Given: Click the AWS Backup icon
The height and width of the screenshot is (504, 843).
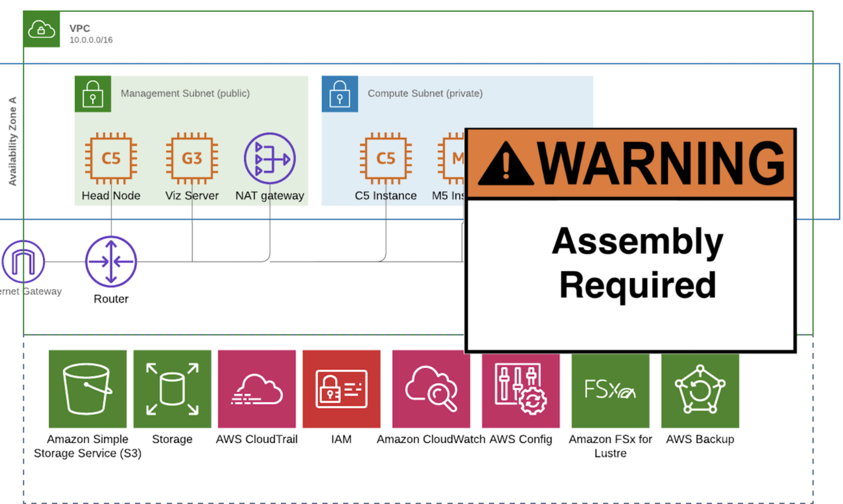Looking at the screenshot, I should 700,390.
